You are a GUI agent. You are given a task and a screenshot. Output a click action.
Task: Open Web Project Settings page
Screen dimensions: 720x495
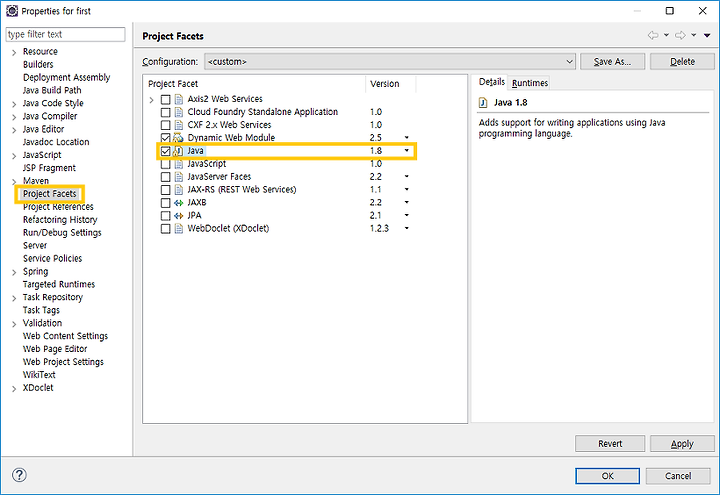coord(63,362)
